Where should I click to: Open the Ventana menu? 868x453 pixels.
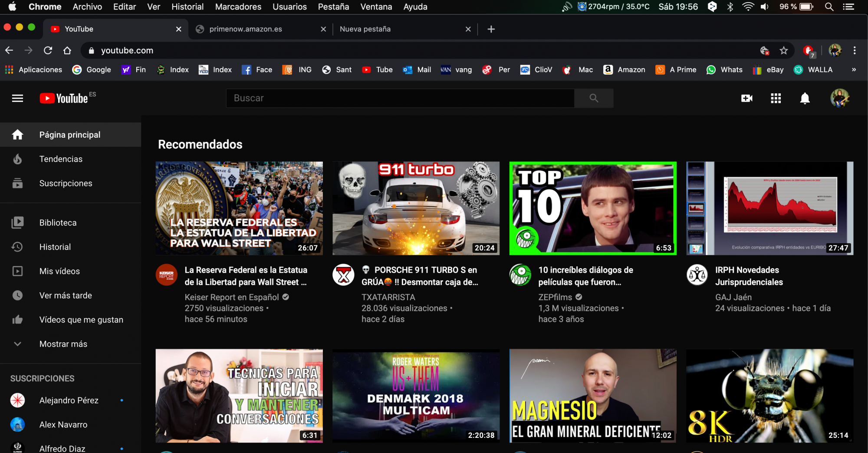click(376, 7)
